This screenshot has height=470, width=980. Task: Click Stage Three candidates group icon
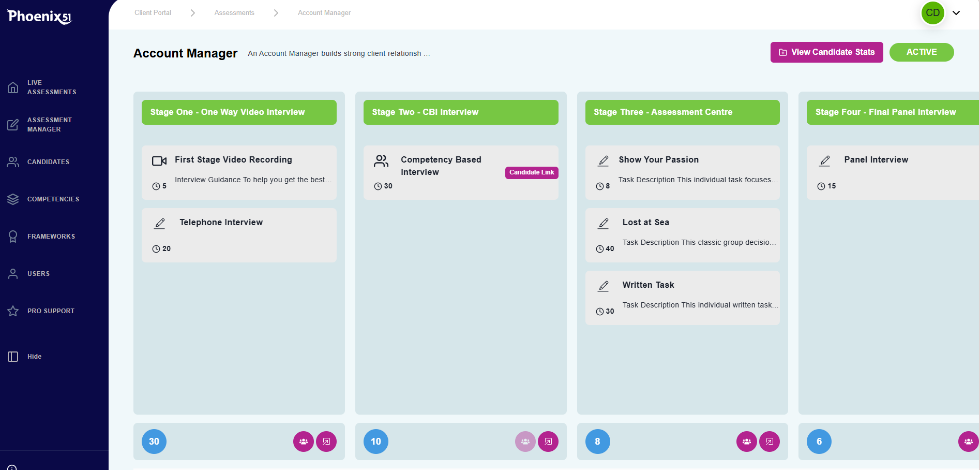click(x=747, y=442)
